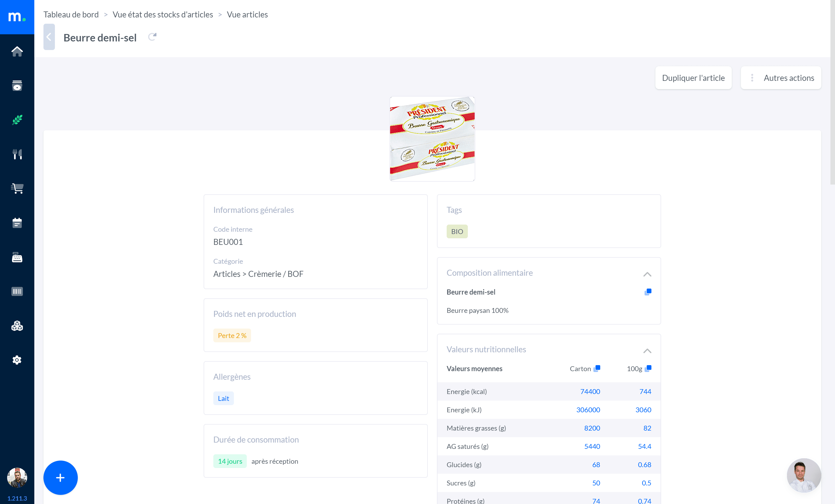Viewport: 835px width, 504px height.
Task: Click the category Articles > Crèmerie / BOF
Action: coord(258,274)
